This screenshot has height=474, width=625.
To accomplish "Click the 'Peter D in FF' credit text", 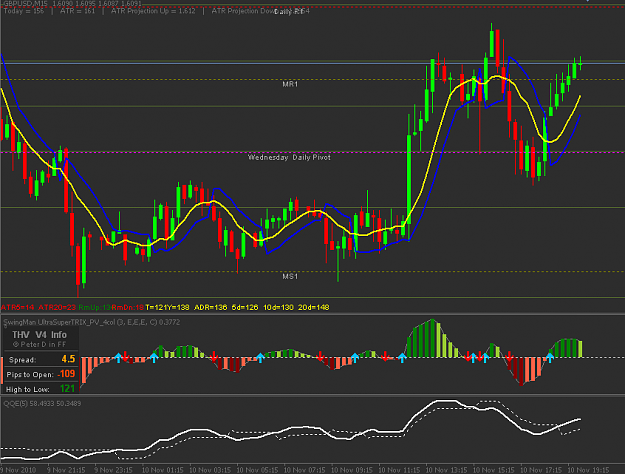I will pyautogui.click(x=39, y=344).
